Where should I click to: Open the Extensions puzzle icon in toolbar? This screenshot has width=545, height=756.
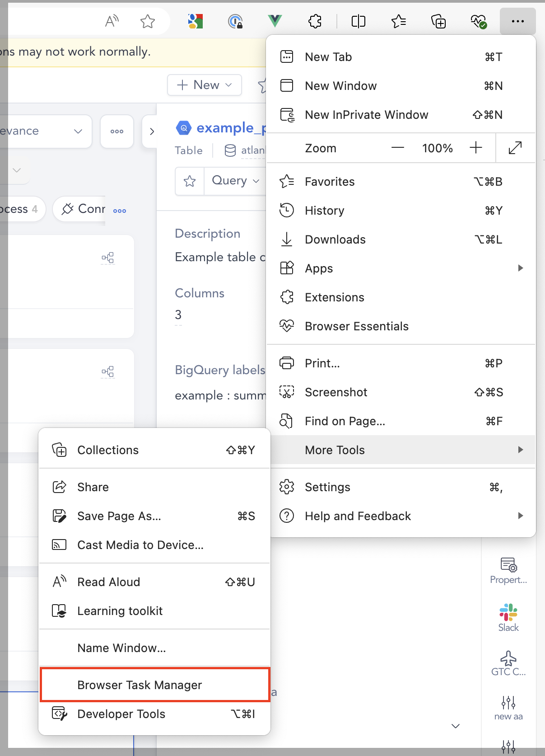[x=315, y=21]
